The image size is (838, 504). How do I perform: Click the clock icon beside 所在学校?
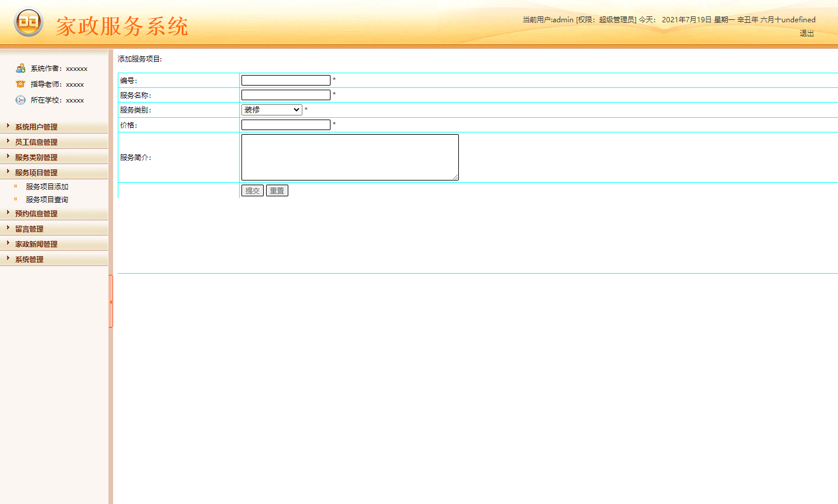pyautogui.click(x=19, y=100)
